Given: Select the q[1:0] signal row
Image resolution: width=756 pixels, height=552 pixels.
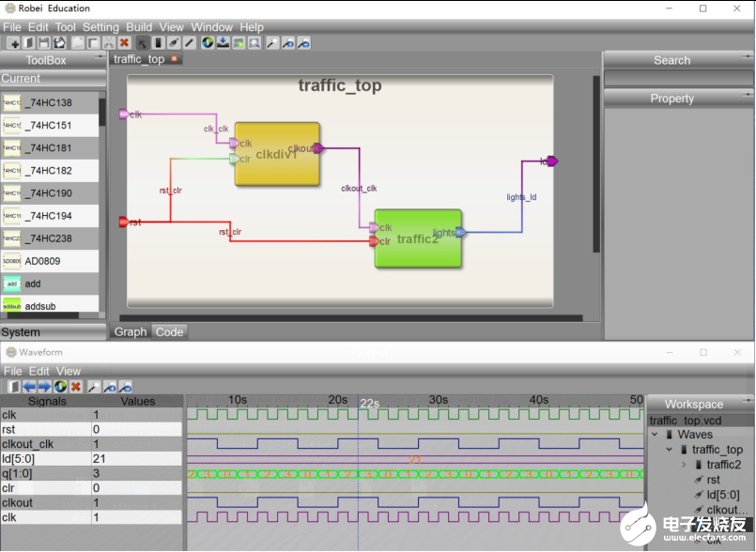Looking at the screenshot, I should coord(91,473).
